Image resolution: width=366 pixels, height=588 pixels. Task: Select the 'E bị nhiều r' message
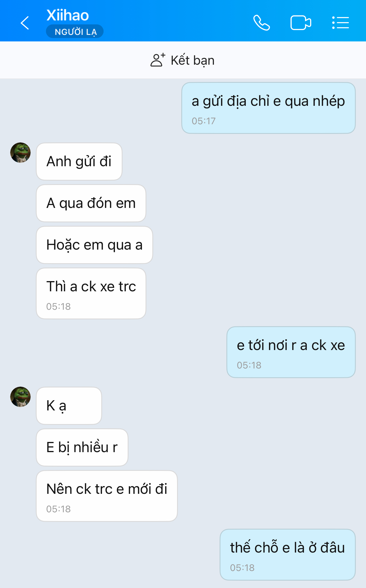[82, 447]
